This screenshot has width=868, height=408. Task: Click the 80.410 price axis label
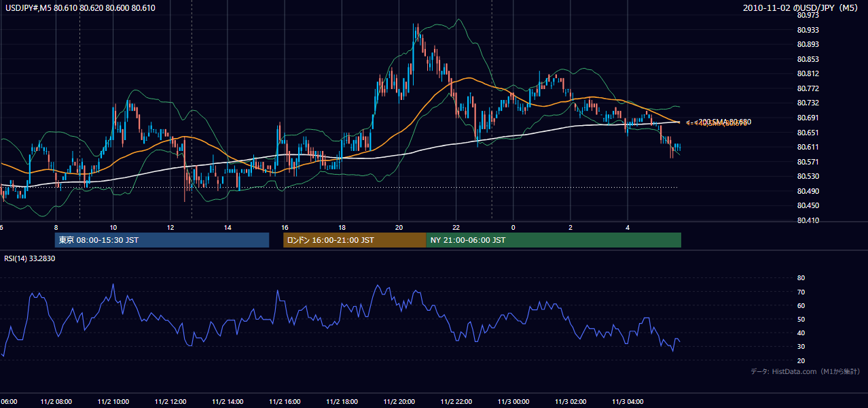[x=808, y=220]
